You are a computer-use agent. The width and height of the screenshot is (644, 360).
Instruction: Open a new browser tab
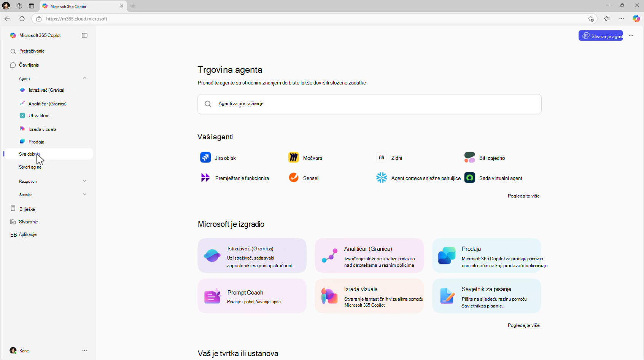133,6
